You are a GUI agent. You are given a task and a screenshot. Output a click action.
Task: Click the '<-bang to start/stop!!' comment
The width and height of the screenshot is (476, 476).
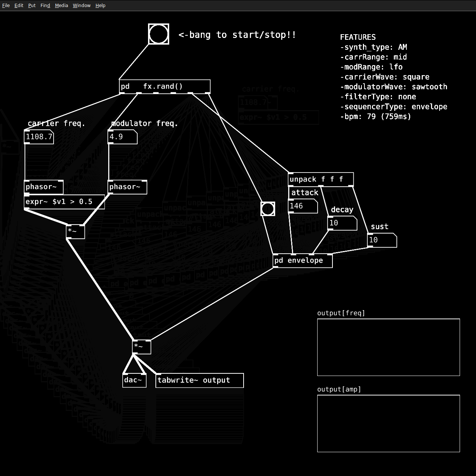pos(237,35)
